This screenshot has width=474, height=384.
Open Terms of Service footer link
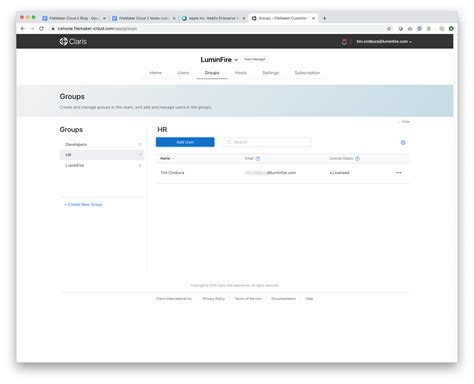(x=248, y=299)
